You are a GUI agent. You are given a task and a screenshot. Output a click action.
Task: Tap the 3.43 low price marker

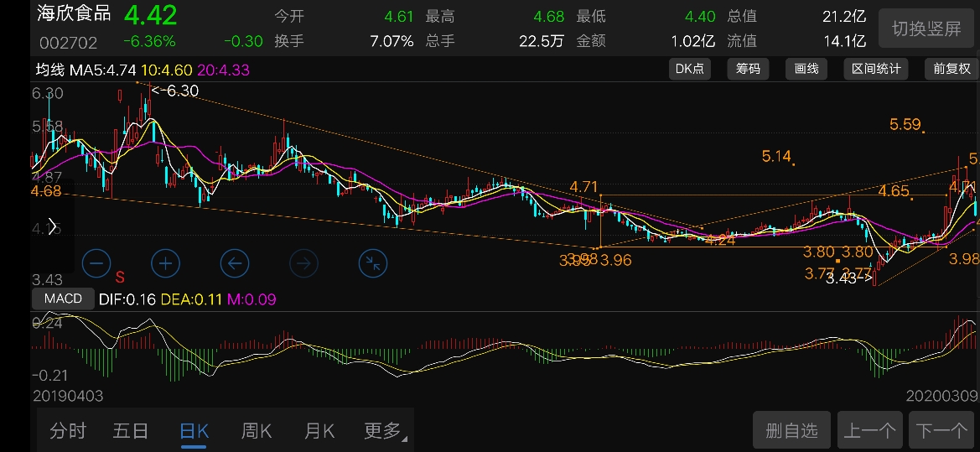848,279
